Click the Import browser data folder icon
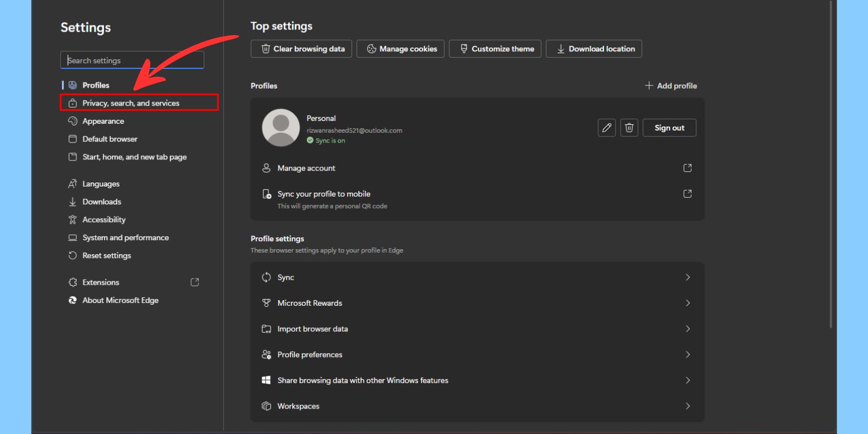Image resolution: width=868 pixels, height=434 pixels. (267, 329)
